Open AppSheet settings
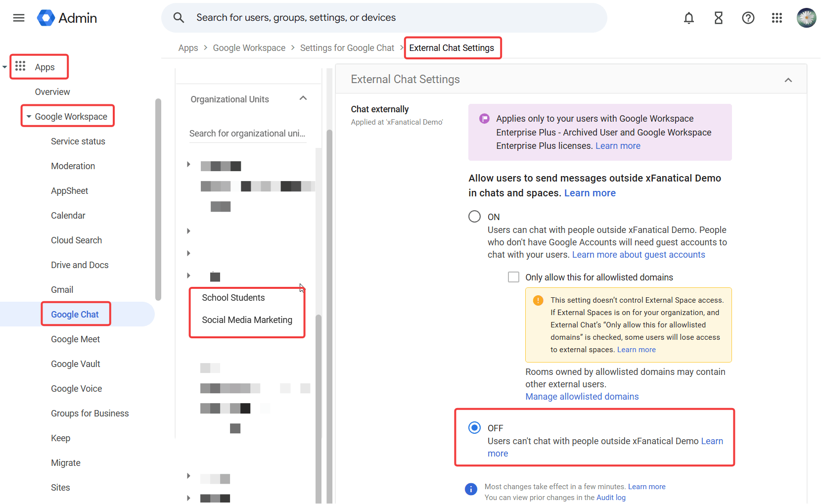 coord(69,191)
